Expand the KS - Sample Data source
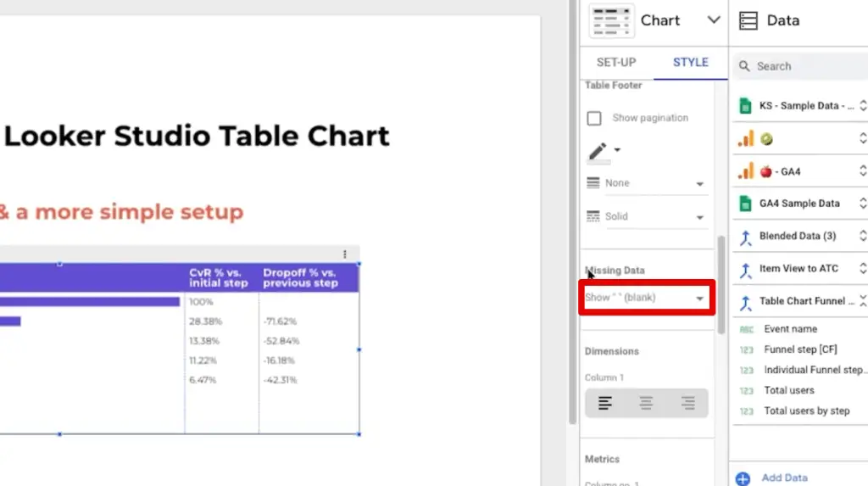Image resolution: width=868 pixels, height=486 pixels. [x=862, y=105]
